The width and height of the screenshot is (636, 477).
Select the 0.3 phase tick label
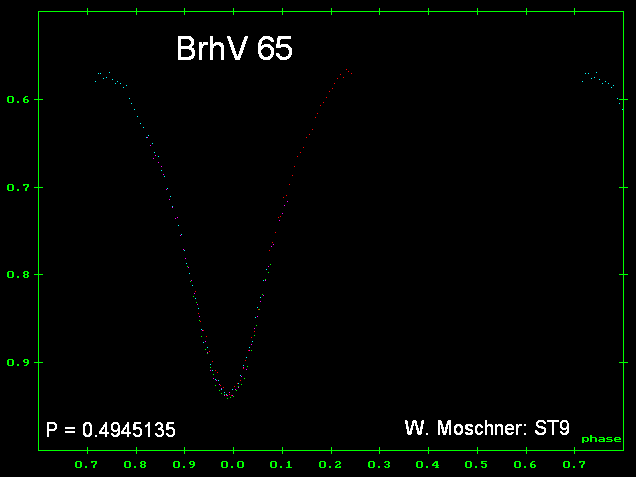[379, 465]
